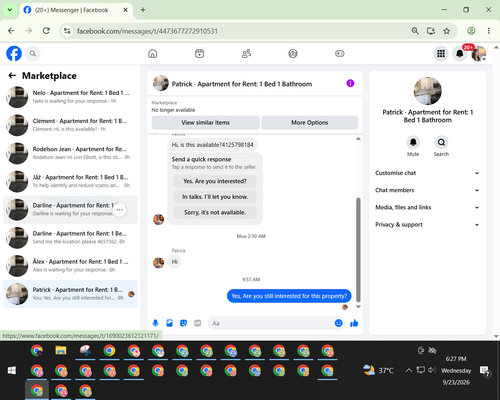Click the install app icon in address bar
Screen dimensions: 500x400
[431, 31]
